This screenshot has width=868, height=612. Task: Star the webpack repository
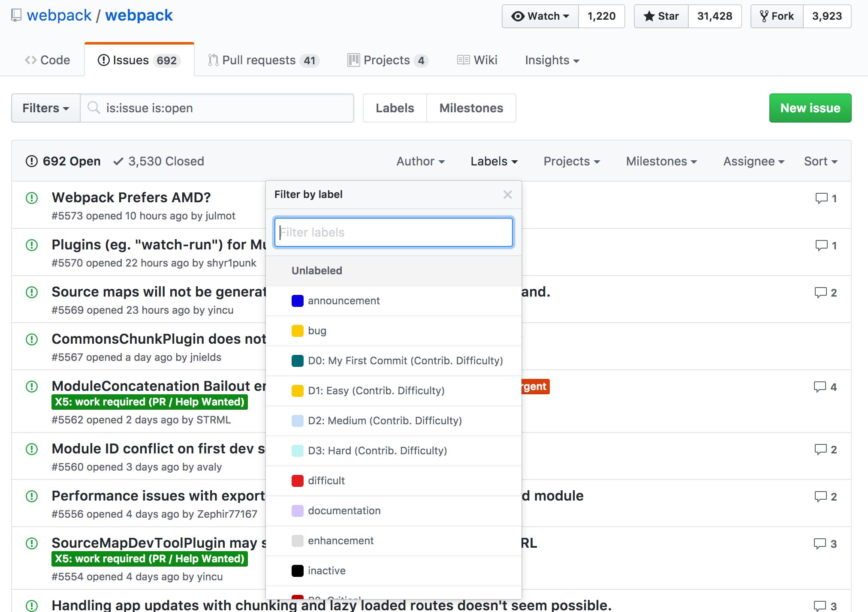pyautogui.click(x=661, y=16)
